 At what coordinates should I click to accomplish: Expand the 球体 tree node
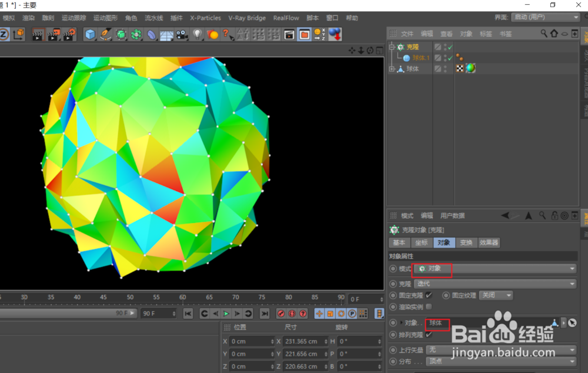pyautogui.click(x=392, y=69)
